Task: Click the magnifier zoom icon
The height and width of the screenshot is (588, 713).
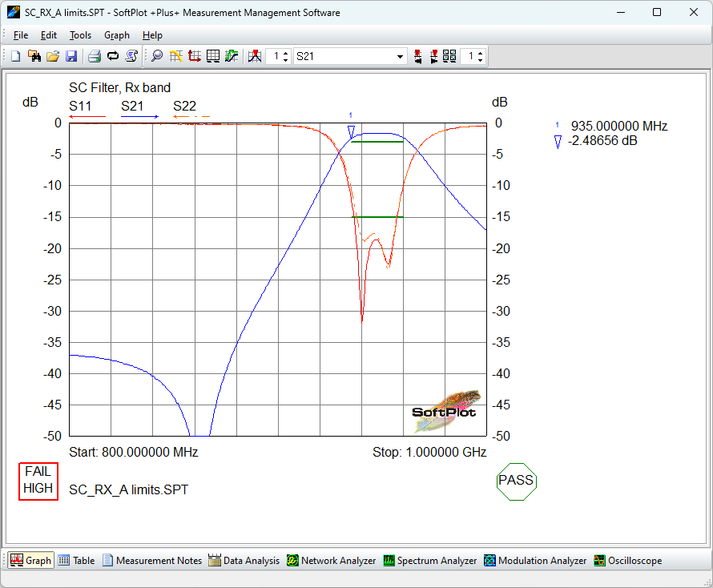Action: pos(157,56)
